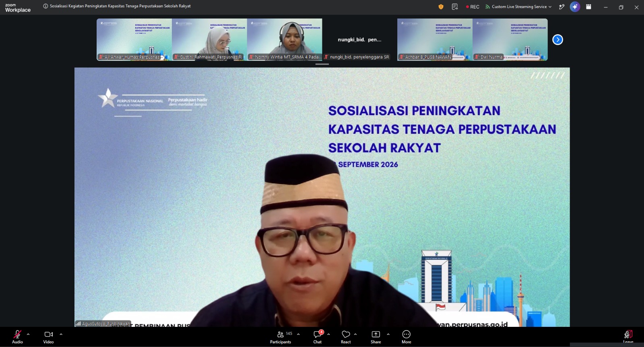Click the AgusSutoyo_Pusbinawan speaker name label
This screenshot has width=644, height=347.
tap(103, 324)
